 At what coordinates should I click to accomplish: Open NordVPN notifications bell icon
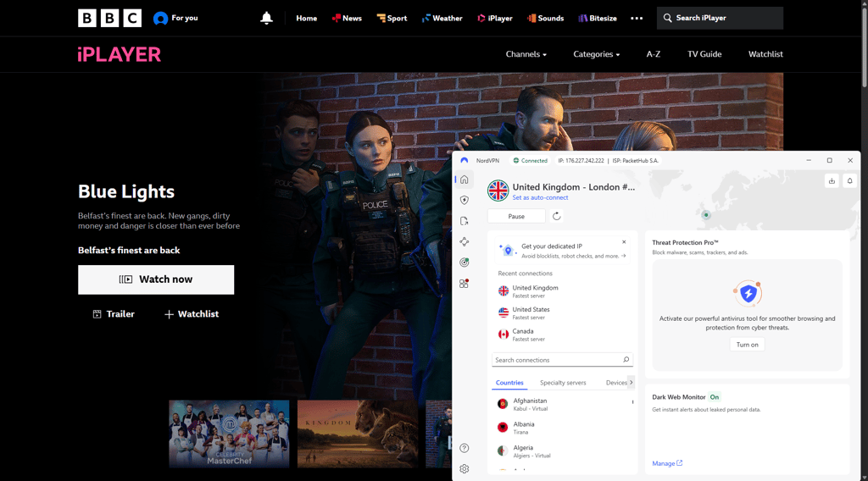coord(849,180)
